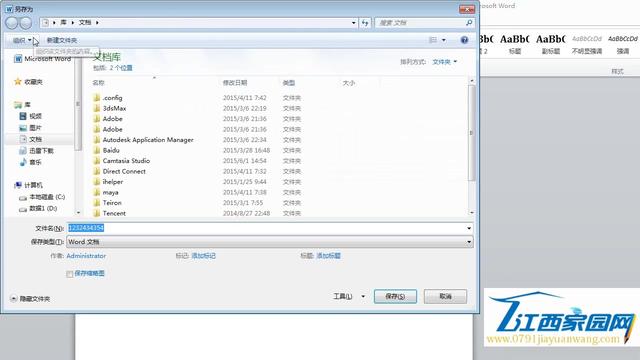Select the Teiron folder icon
The width and height of the screenshot is (640, 360).
[x=97, y=203]
